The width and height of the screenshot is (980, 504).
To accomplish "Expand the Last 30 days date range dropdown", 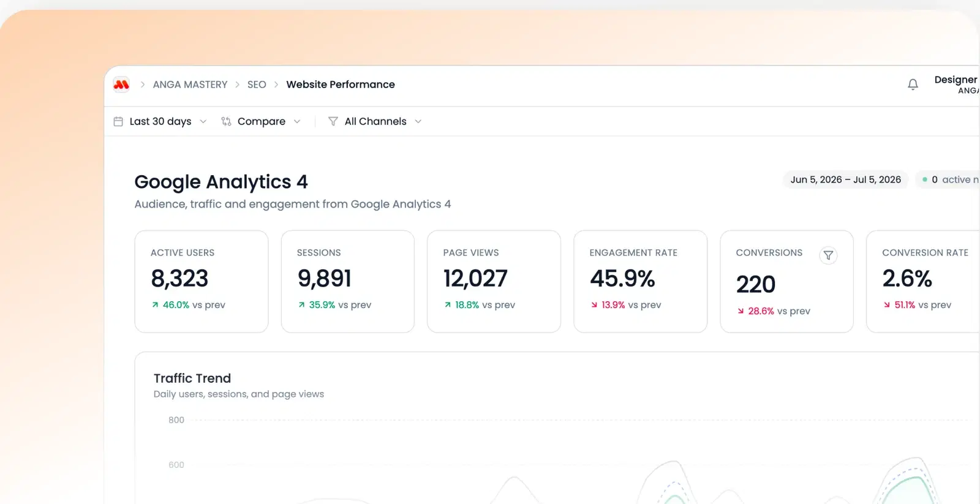I will tap(160, 121).
